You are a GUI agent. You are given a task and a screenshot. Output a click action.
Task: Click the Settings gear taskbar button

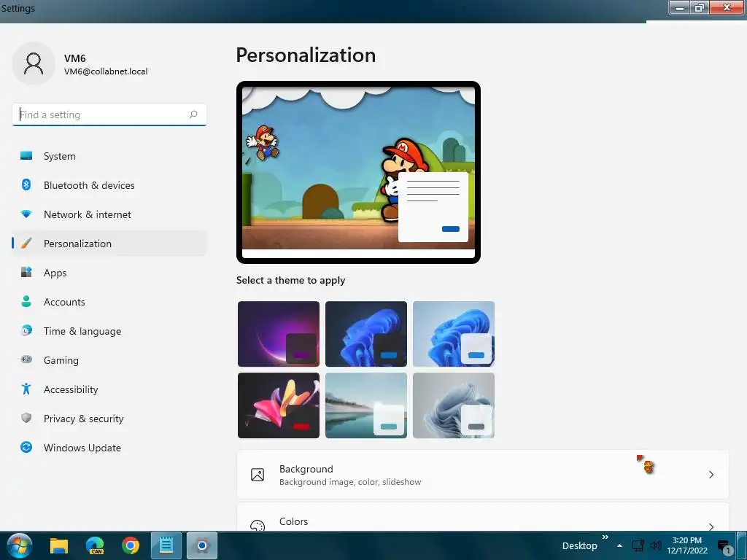[x=202, y=545]
